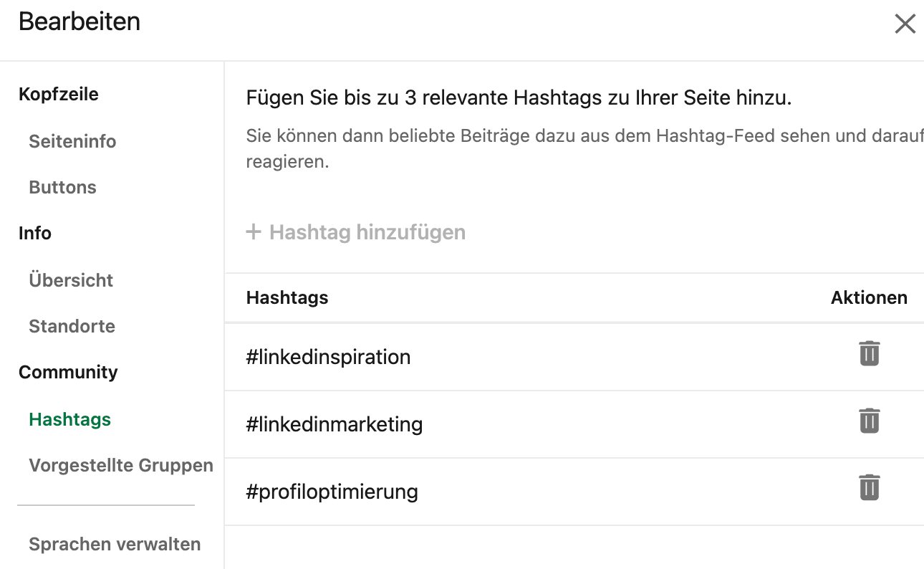This screenshot has height=569, width=924.
Task: Select the active Hashtags sidebar item
Action: click(69, 419)
